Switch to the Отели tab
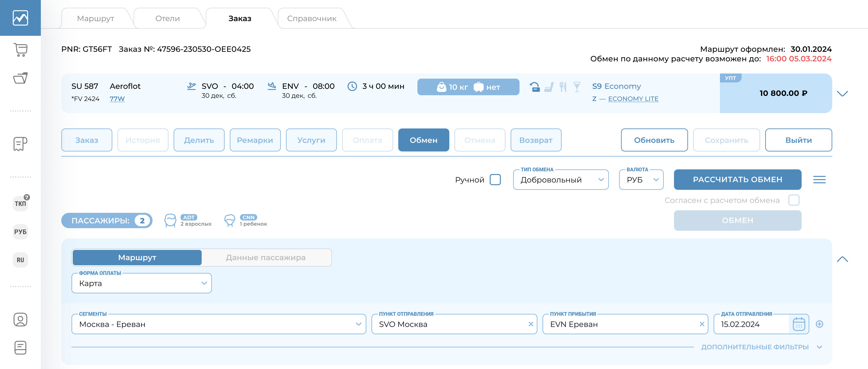The image size is (868, 369). pos(167,19)
